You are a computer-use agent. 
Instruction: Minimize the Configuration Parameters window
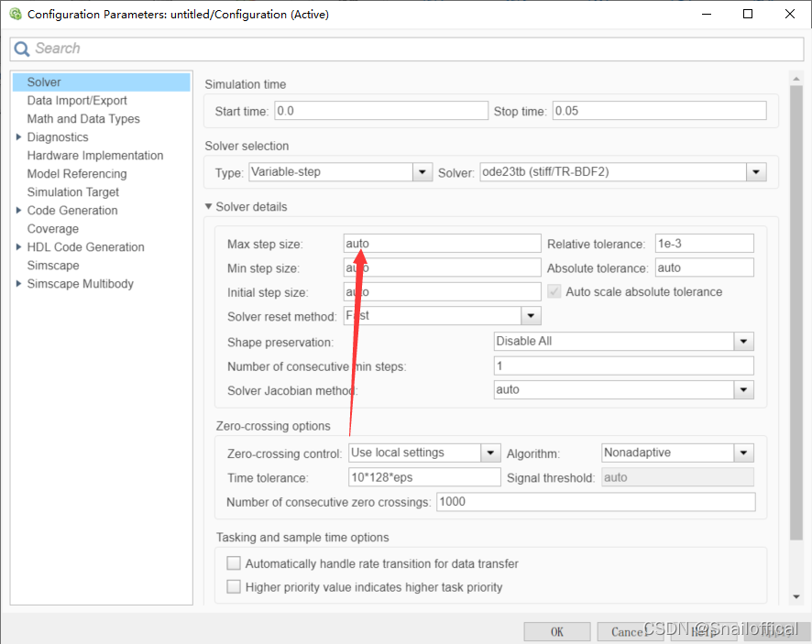coord(707,14)
